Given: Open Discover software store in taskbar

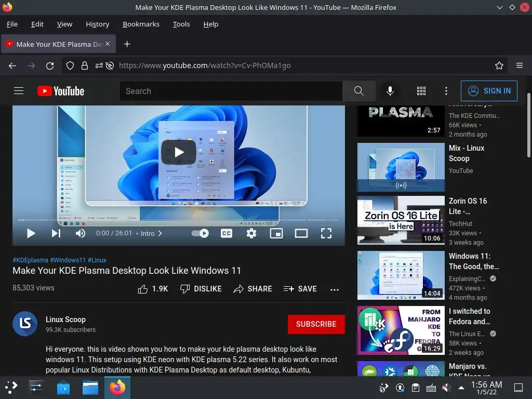Looking at the screenshot, I should (x=63, y=388).
